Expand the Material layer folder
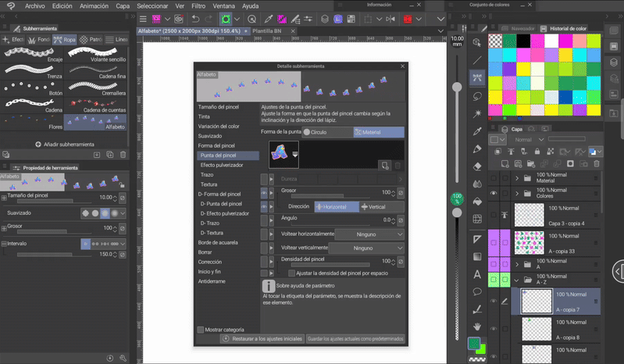The height and width of the screenshot is (364, 624). click(x=516, y=178)
